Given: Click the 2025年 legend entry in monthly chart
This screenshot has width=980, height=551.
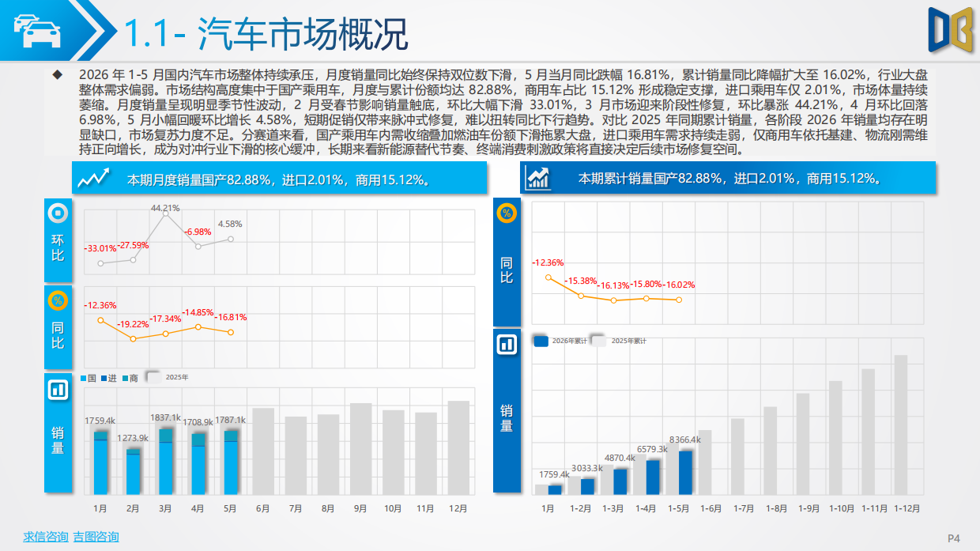Looking at the screenshot, I should pyautogui.click(x=168, y=378).
